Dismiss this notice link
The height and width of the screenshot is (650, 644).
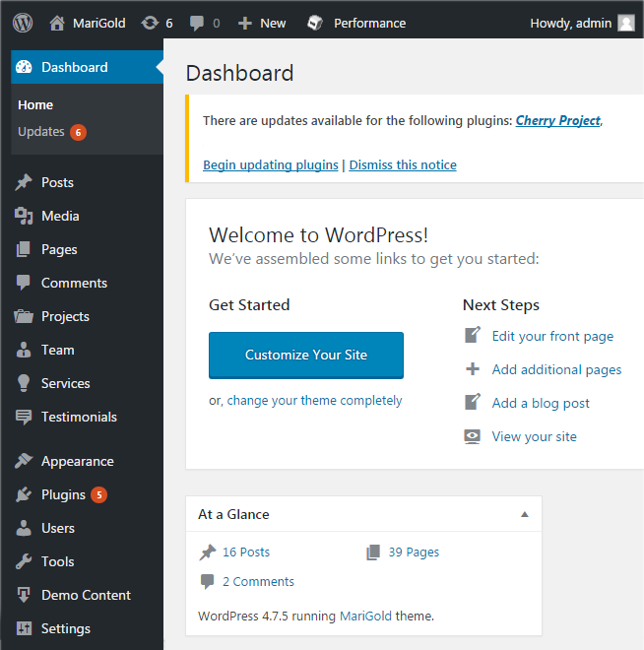click(403, 165)
